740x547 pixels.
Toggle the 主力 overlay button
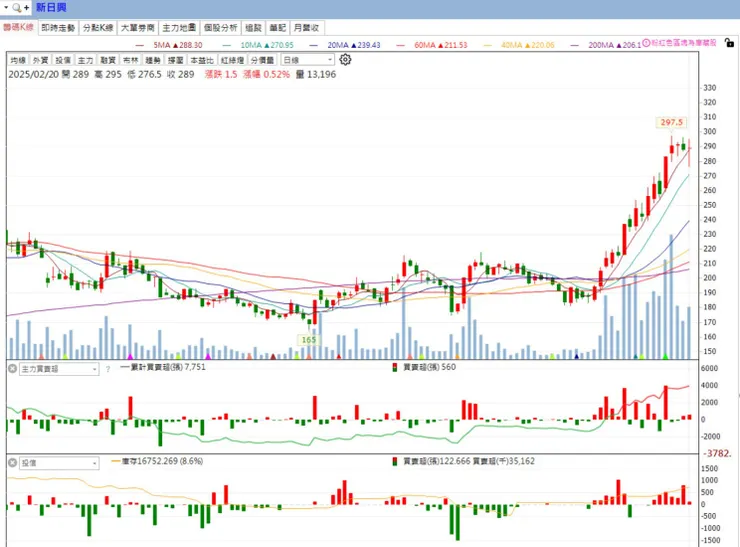(x=85, y=60)
